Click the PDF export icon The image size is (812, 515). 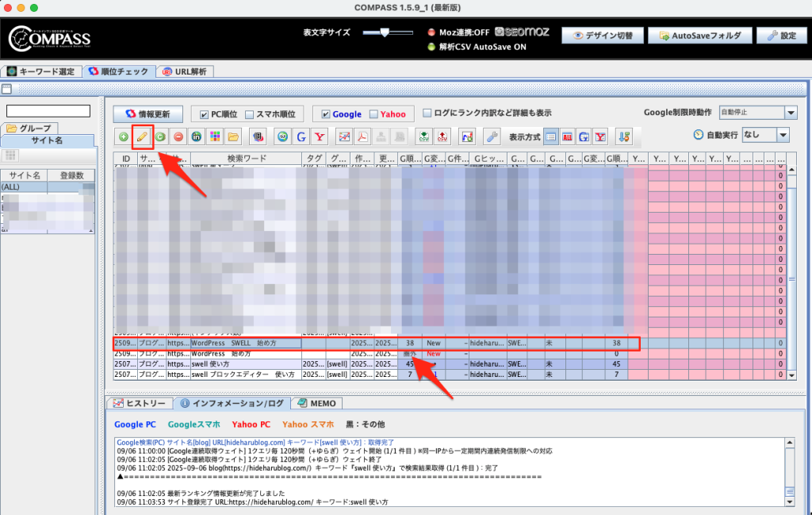tap(362, 136)
